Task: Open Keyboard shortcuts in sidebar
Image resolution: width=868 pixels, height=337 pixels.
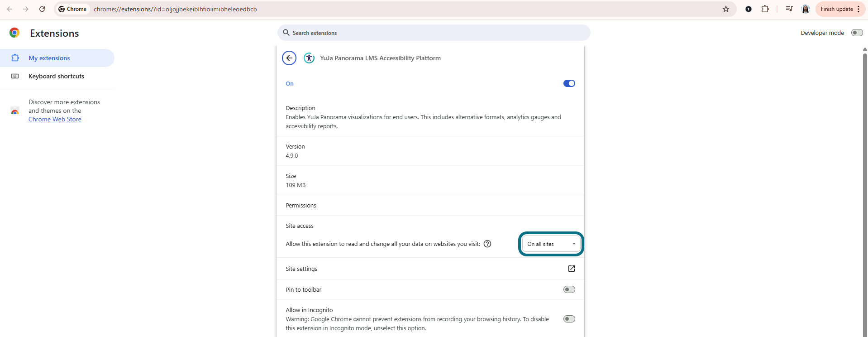Action: pyautogui.click(x=57, y=76)
